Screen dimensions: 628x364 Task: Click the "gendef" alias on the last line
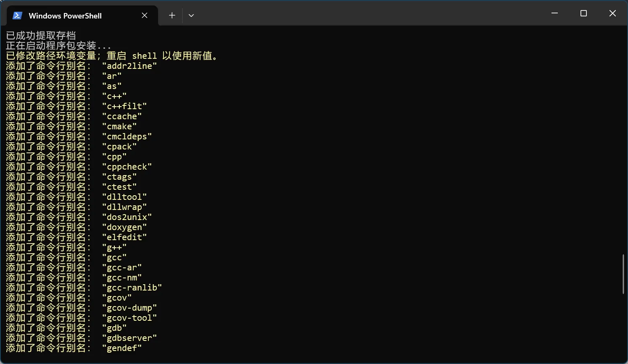pyautogui.click(x=122, y=348)
